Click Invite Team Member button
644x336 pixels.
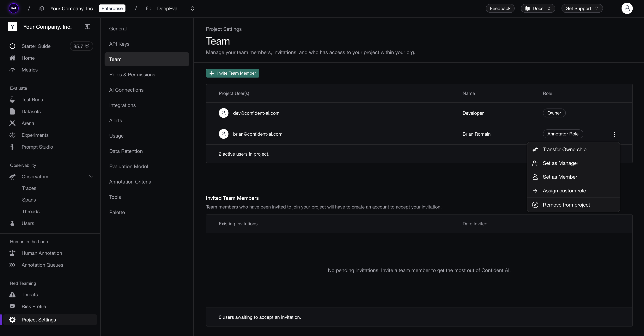pos(233,73)
